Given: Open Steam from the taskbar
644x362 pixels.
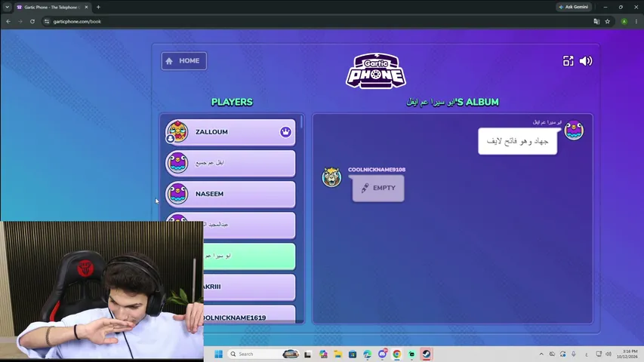Looking at the screenshot, I should coord(427,354).
